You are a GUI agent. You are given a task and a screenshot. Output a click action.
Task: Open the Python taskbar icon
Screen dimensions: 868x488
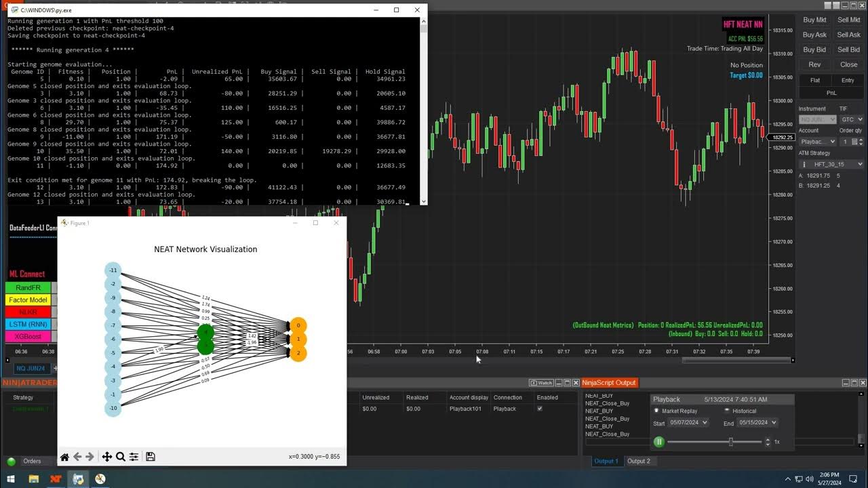click(x=78, y=479)
